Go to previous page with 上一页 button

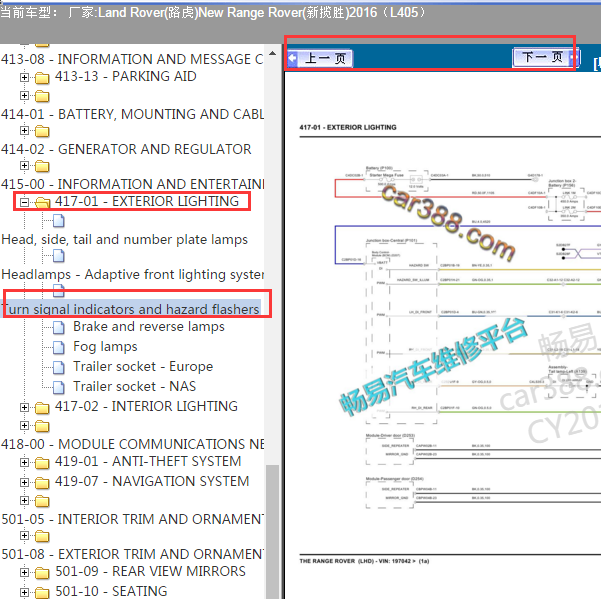[320, 59]
